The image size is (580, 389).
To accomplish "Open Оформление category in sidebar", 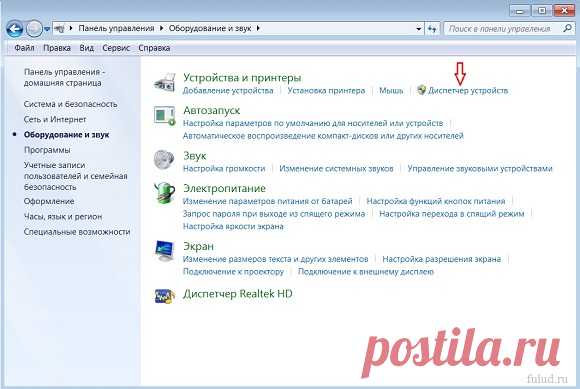I will 49,202.
